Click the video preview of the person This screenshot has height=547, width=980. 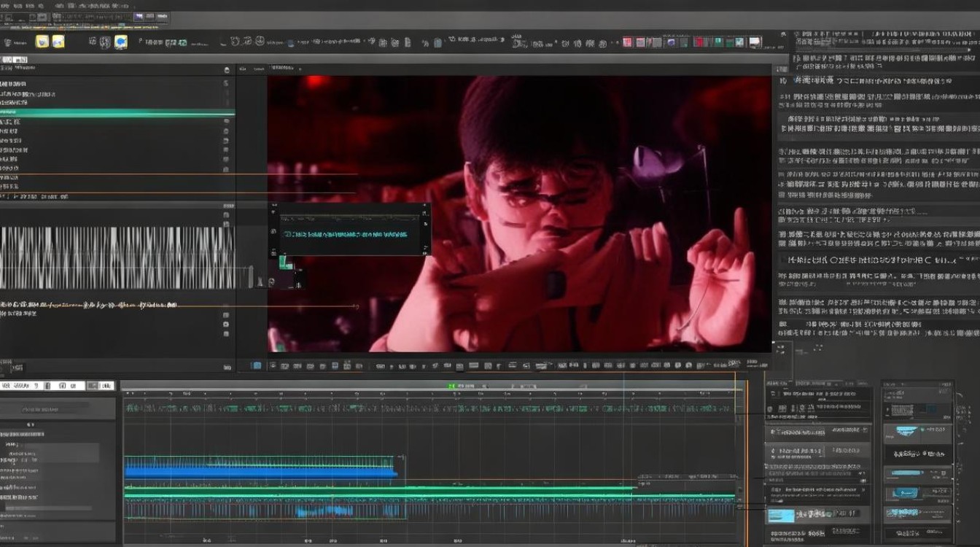click(x=519, y=214)
